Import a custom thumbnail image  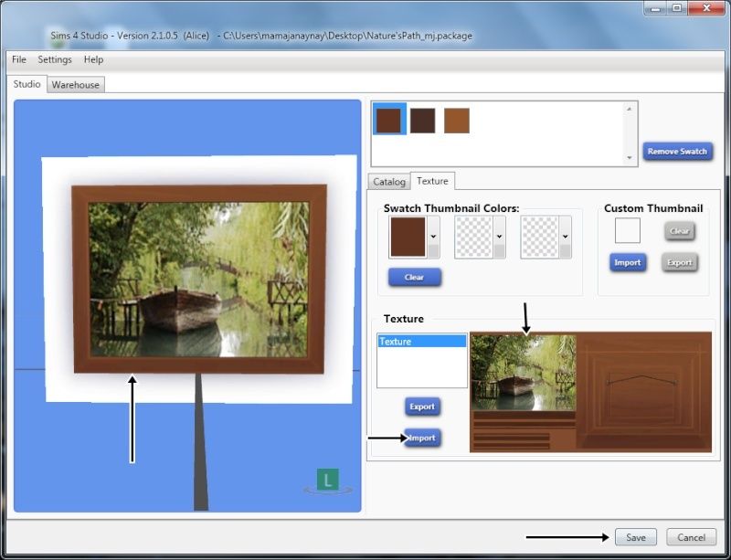coord(628,262)
